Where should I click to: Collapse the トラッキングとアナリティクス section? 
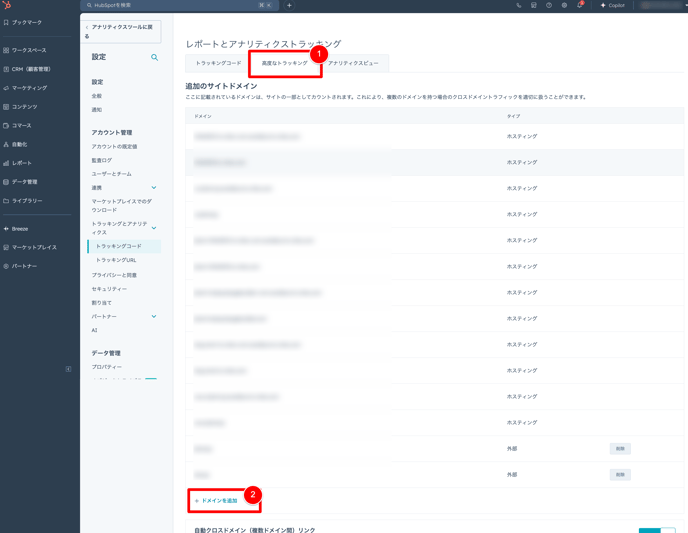154,228
